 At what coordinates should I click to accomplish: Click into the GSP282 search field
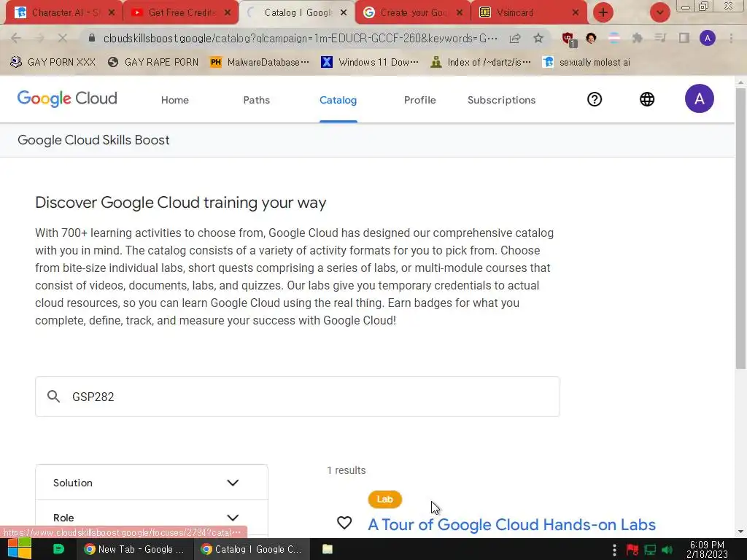(x=298, y=397)
